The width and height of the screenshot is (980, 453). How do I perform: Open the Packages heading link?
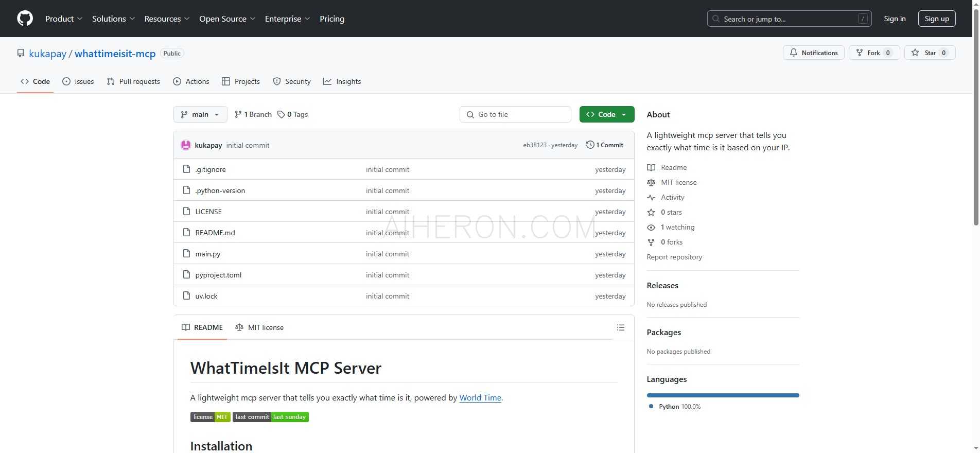pos(664,332)
